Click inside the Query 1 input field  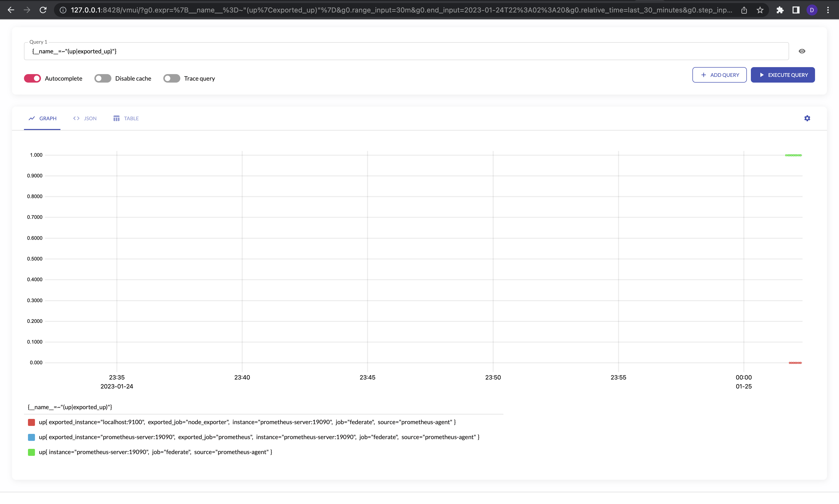coord(238,51)
